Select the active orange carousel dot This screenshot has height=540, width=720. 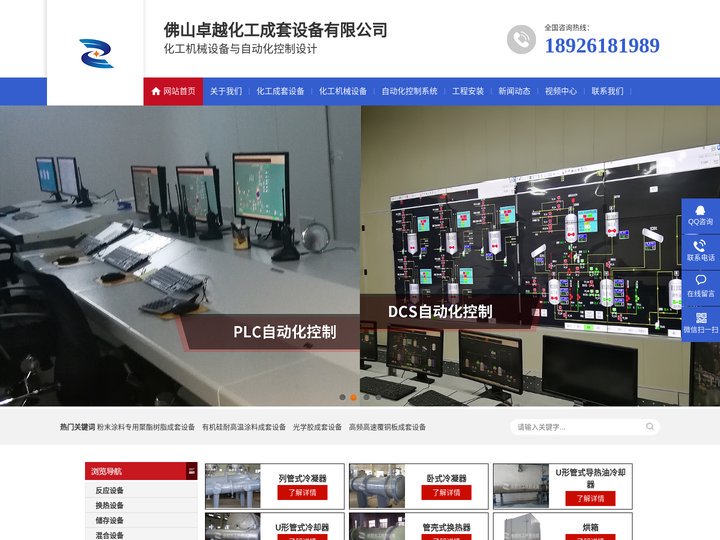coord(354,397)
